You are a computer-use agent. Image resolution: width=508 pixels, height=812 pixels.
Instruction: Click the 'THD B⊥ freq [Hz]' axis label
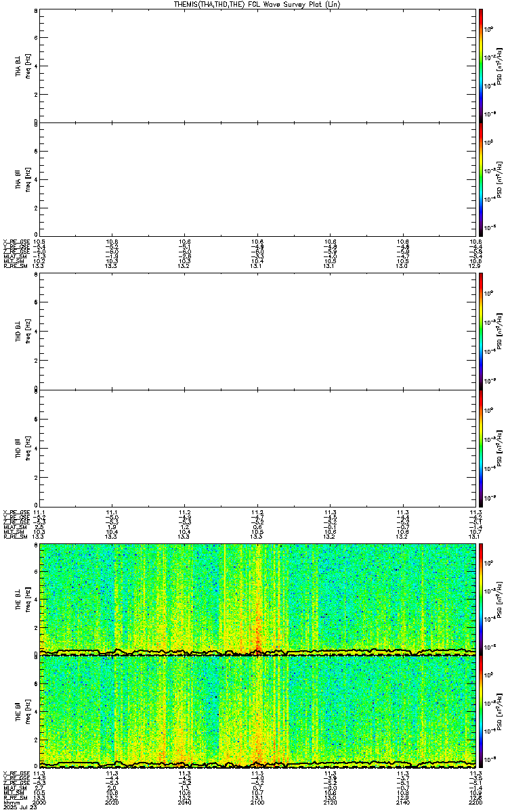[x=22, y=332]
